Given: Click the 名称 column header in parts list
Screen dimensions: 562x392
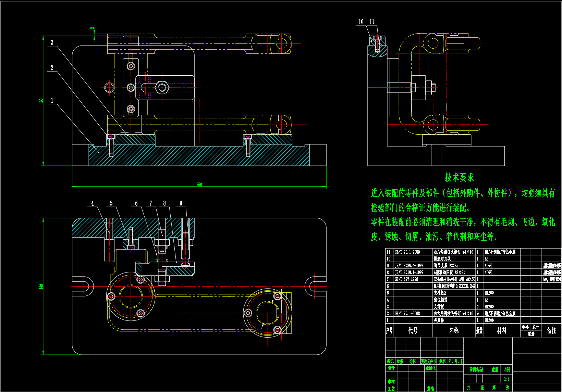Looking at the screenshot, I should pos(454,330).
